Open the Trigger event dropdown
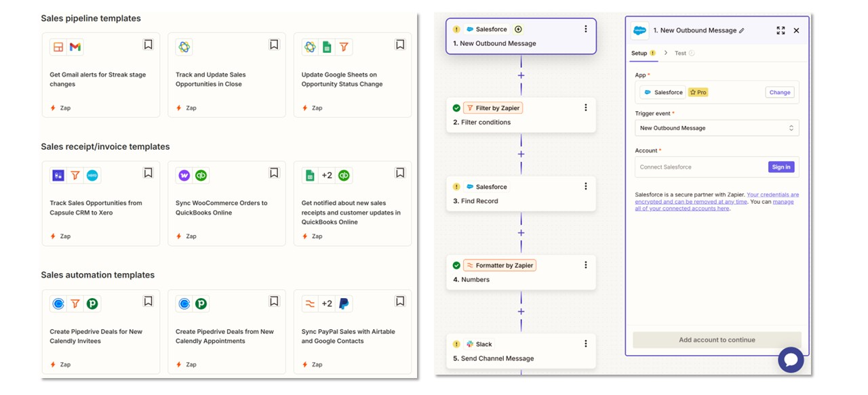 (x=717, y=128)
